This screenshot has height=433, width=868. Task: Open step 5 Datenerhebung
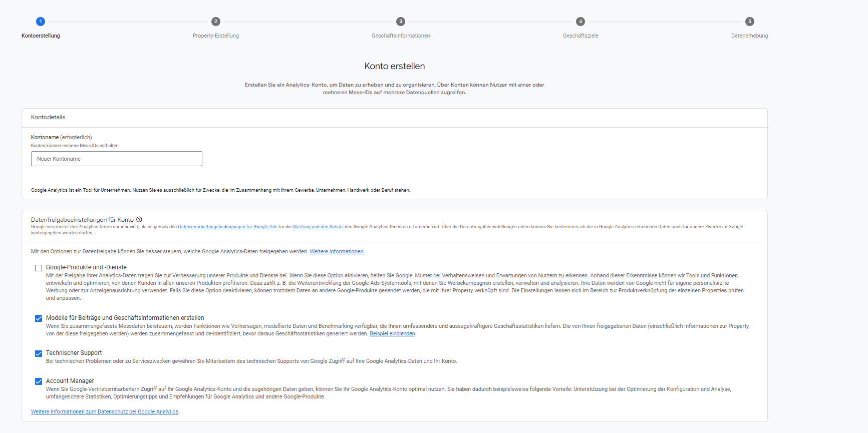(x=749, y=22)
